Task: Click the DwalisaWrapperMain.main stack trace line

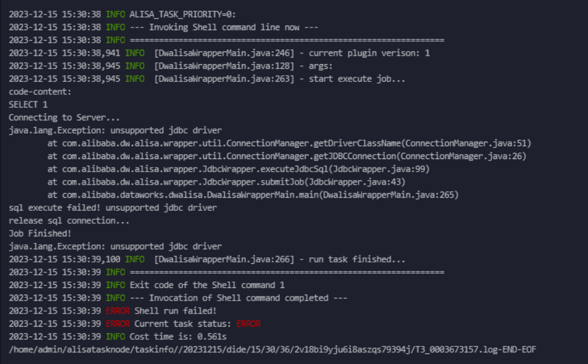Action: (x=253, y=194)
